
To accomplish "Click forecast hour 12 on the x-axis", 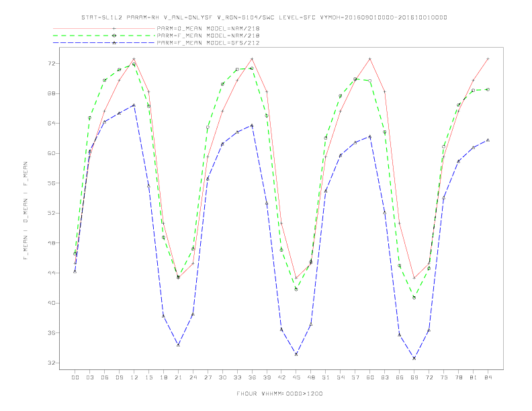I will tap(134, 377).
